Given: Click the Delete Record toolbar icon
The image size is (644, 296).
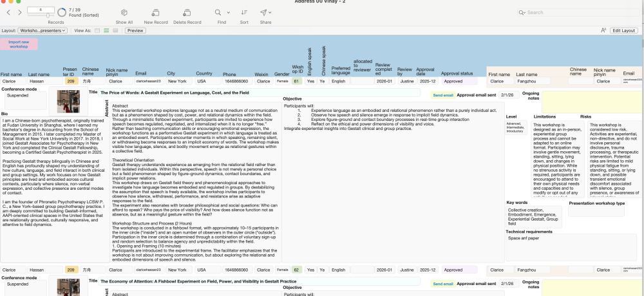Looking at the screenshot, I should click(187, 12).
